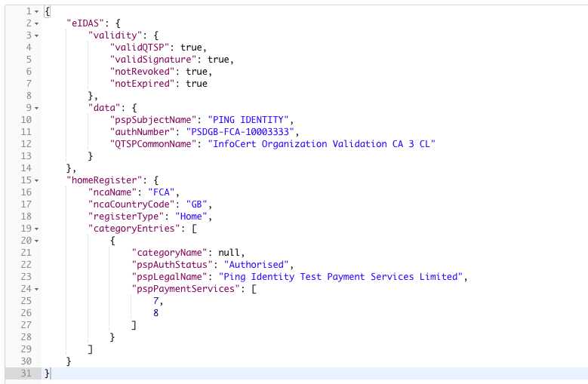Select the "PING IDENTITY" string value
Image resolution: width=588 pixels, height=384 pixels.
(248, 119)
